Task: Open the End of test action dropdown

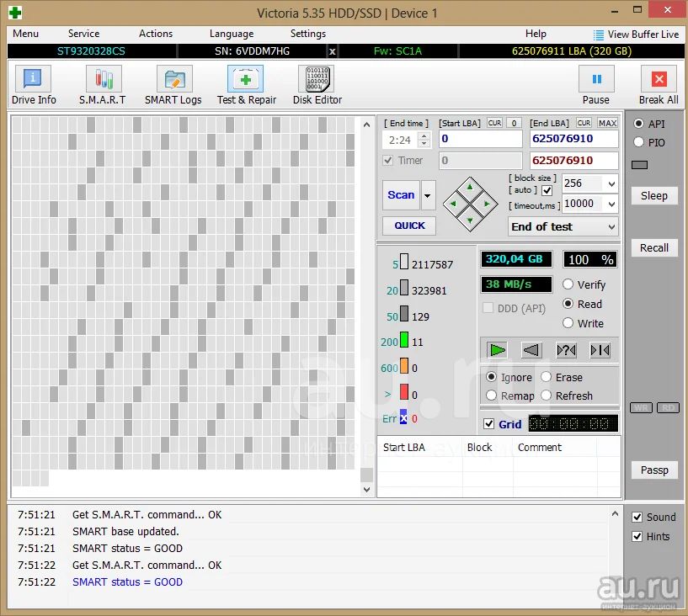Action: pyautogui.click(x=611, y=227)
